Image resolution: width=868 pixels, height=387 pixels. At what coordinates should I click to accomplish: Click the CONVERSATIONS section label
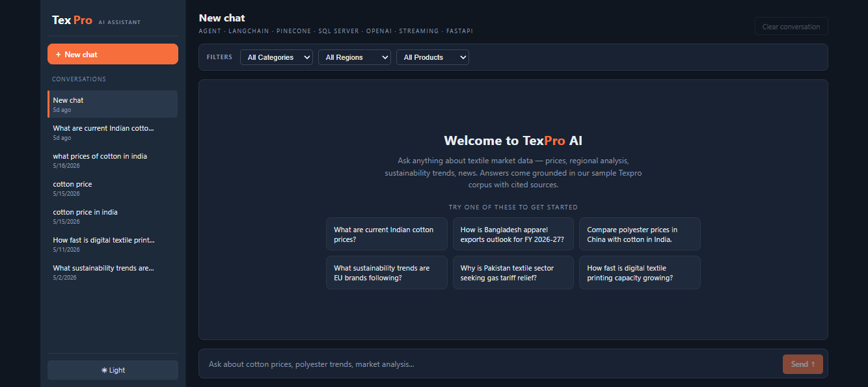tap(79, 79)
